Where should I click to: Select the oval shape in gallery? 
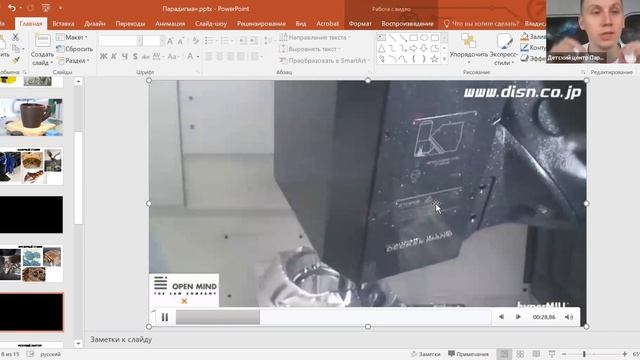[x=424, y=38]
